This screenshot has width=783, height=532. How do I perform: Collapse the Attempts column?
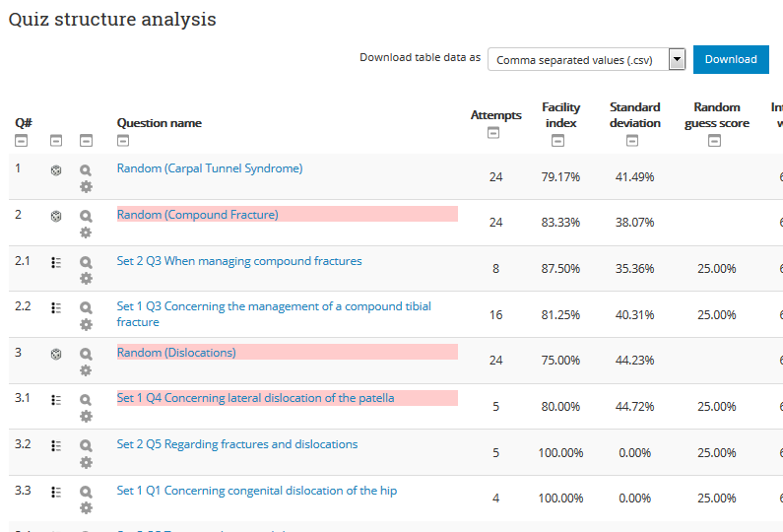pyautogui.click(x=493, y=133)
